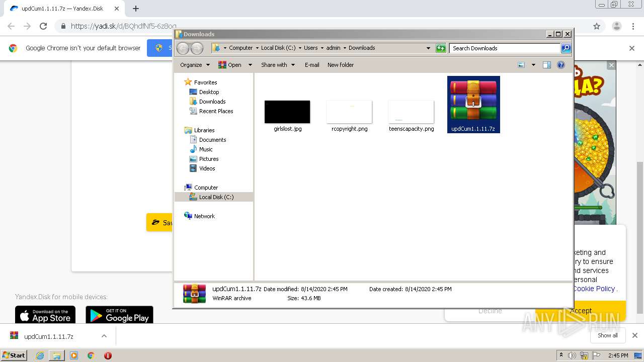The image size is (644, 362).
Task: Click the Explorer Forward arrow button
Action: click(197, 48)
